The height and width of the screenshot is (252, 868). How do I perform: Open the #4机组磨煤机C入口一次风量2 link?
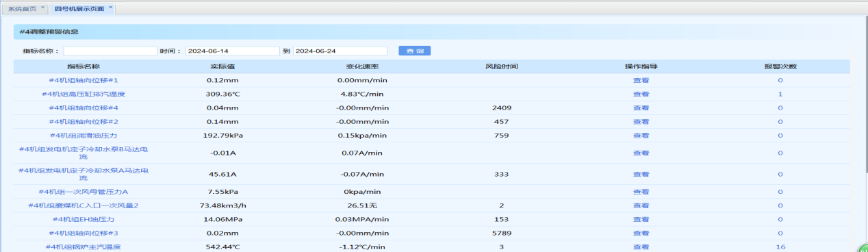click(x=84, y=205)
